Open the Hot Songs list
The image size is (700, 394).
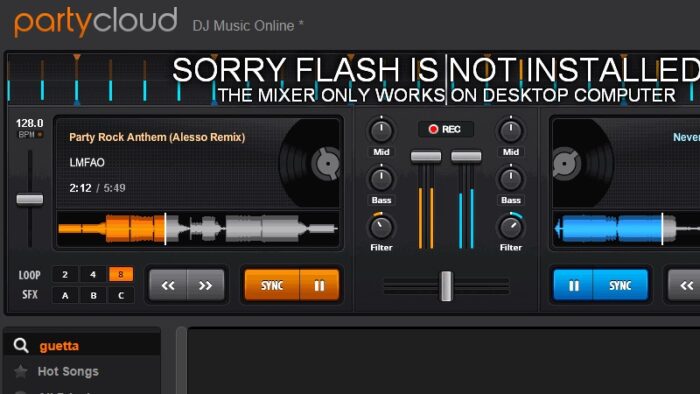68,371
